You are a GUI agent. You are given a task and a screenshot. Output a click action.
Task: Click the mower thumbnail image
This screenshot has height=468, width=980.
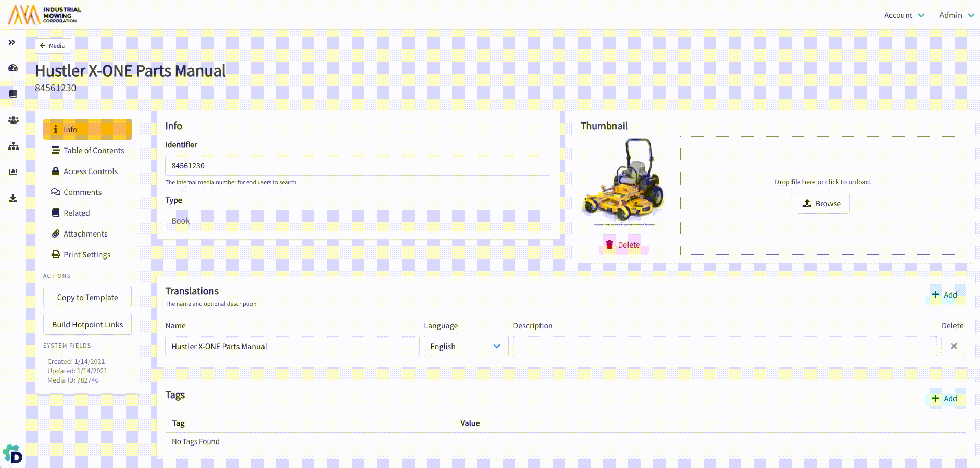[624, 181]
